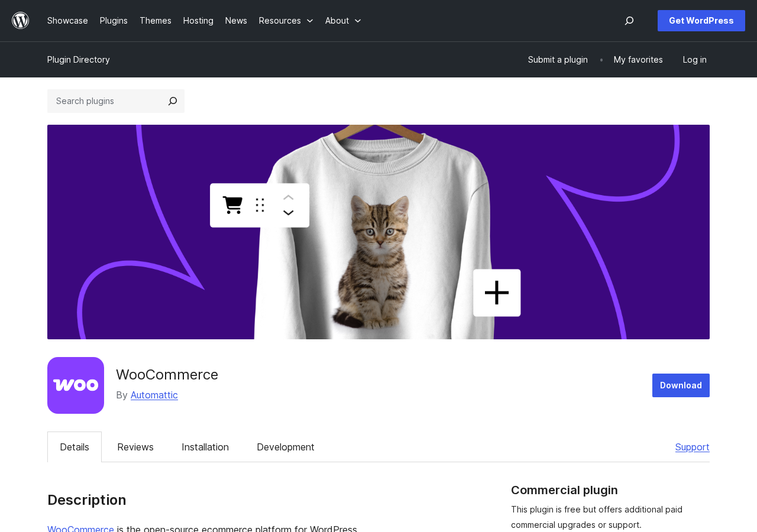Open Submit a plugin link
This screenshot has height=532, width=757.
558,60
